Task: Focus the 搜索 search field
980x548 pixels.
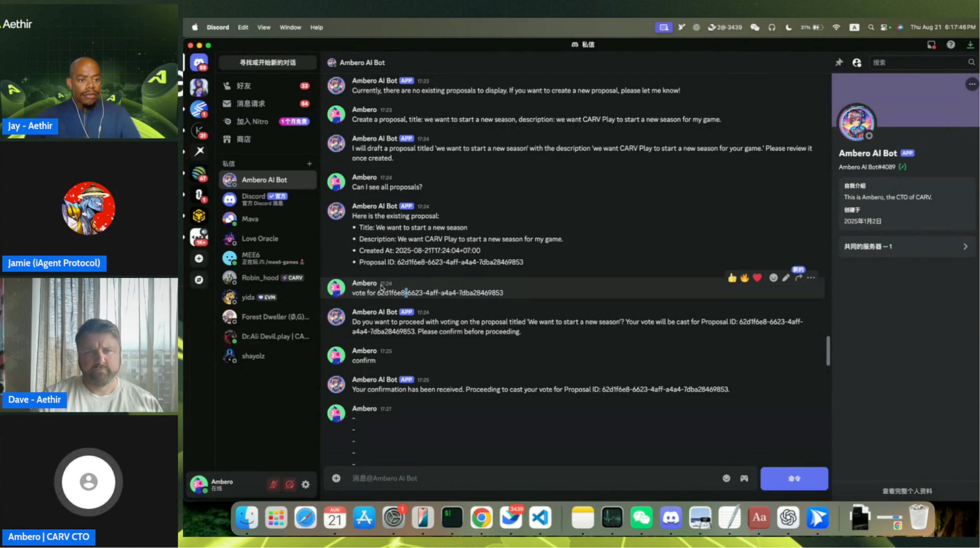Action: pos(923,62)
